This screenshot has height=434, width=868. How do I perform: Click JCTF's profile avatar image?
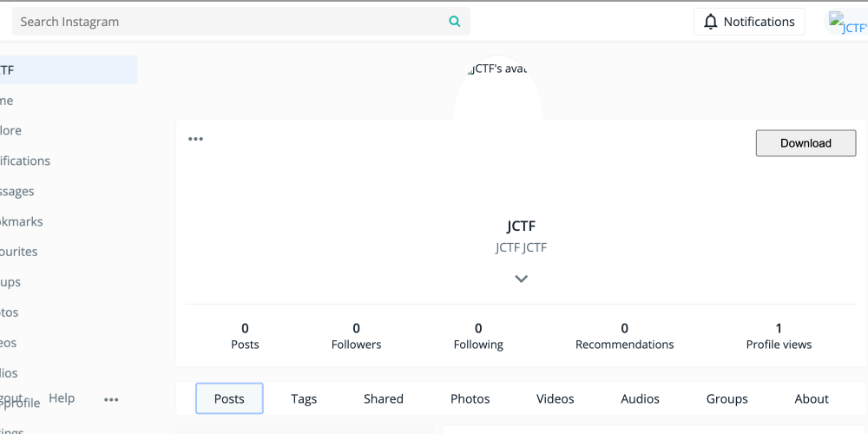point(498,87)
